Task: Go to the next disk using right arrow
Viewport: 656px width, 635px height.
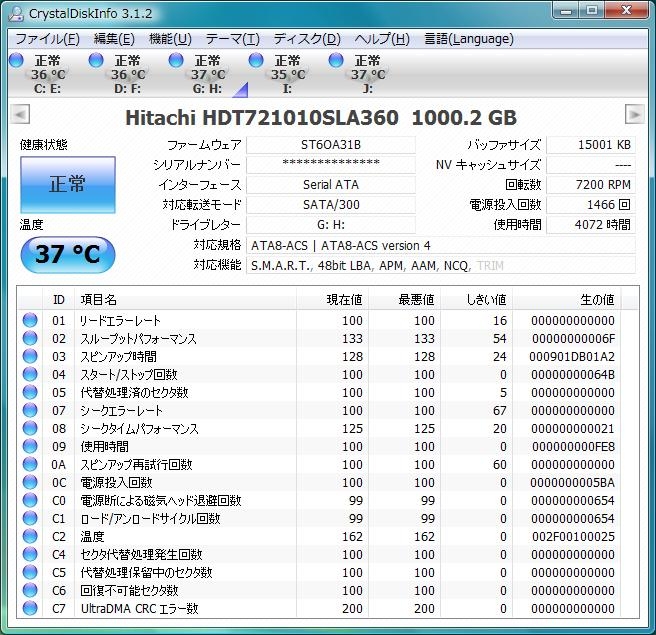Action: point(634,114)
